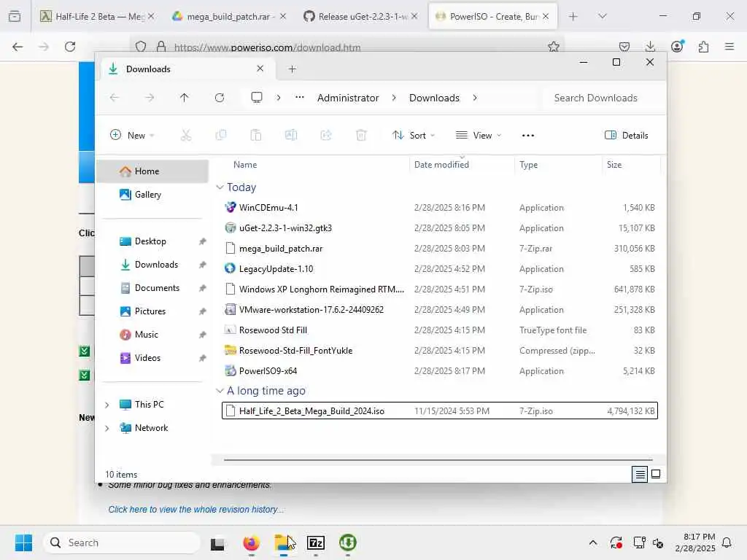Screen dimensions: 747x560
Task: Select the WinCDEmu-4.1 file
Action: (439, 208)
